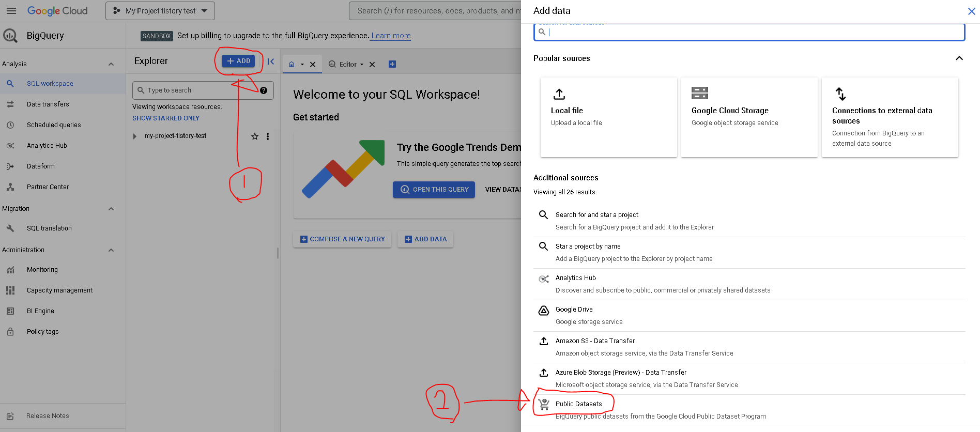The height and width of the screenshot is (432, 980).
Task: Open Capacity management page
Action: click(63, 290)
